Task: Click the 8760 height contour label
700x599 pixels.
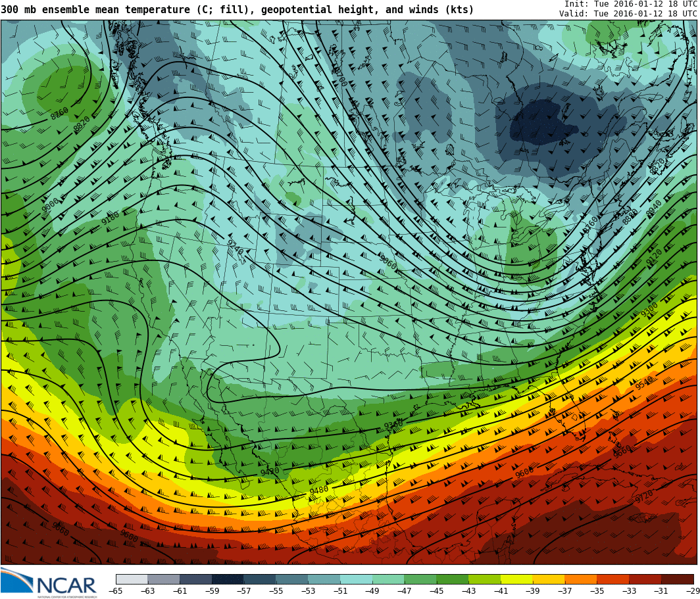Action: click(59, 113)
